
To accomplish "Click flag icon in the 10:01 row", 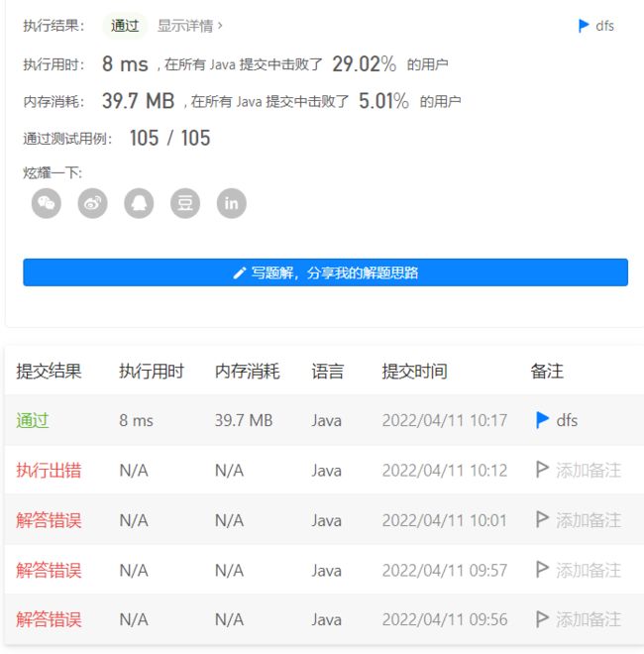I will (x=542, y=519).
